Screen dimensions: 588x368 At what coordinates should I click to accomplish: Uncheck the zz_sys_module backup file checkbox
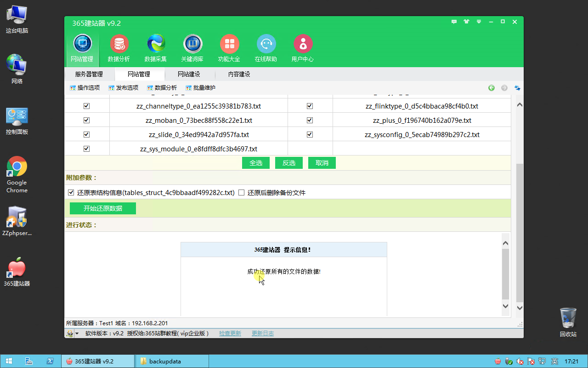(x=86, y=149)
